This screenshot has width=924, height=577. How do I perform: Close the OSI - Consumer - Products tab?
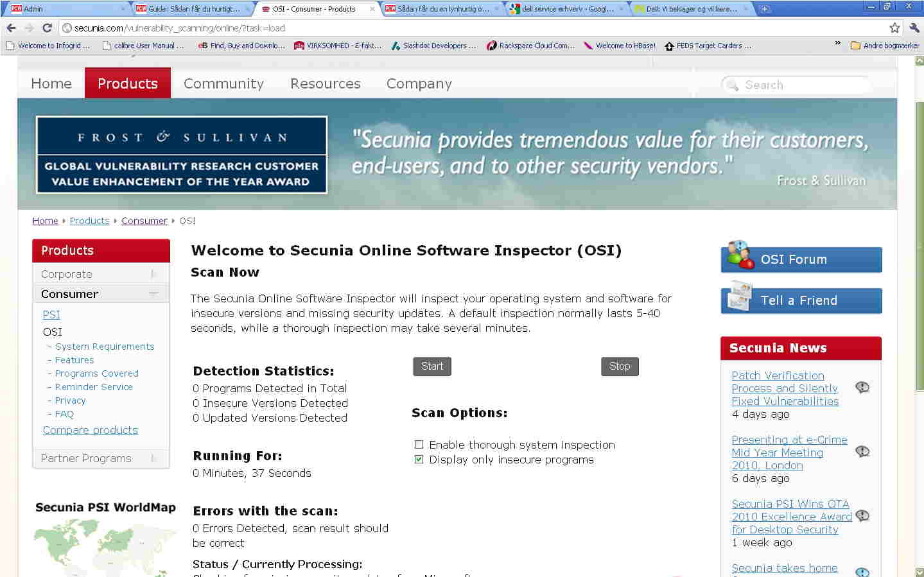[x=372, y=9]
